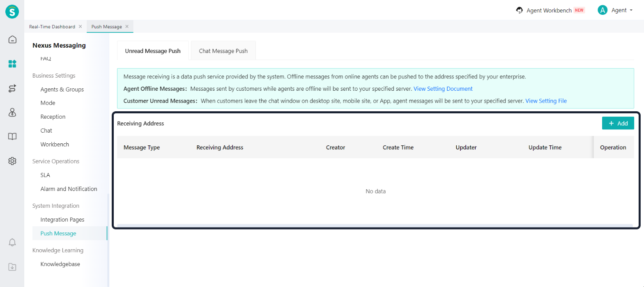Open Reception menu item

(x=53, y=117)
